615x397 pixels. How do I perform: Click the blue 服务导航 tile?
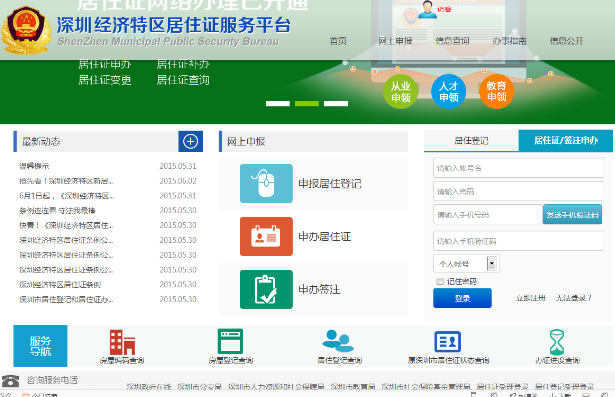coord(40,346)
